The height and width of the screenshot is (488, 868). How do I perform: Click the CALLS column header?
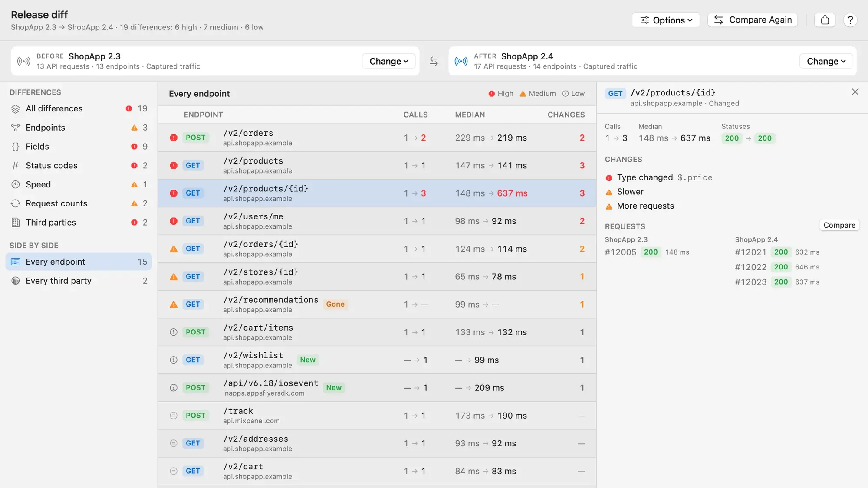coord(415,115)
